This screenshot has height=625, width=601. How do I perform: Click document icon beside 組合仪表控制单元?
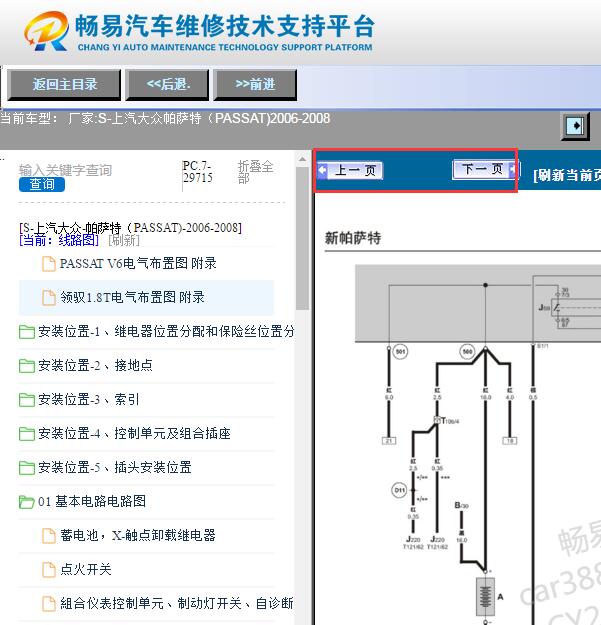coord(49,604)
